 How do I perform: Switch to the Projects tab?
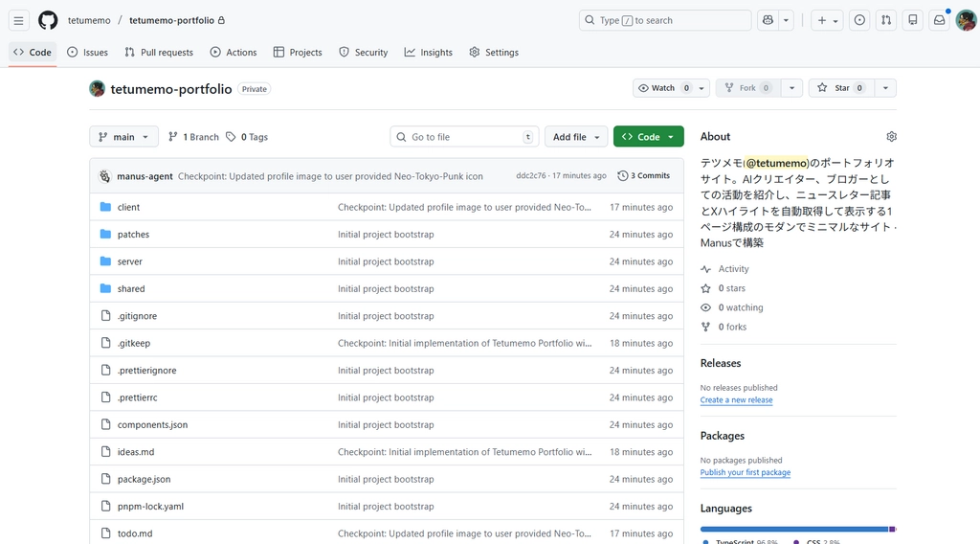(x=298, y=53)
